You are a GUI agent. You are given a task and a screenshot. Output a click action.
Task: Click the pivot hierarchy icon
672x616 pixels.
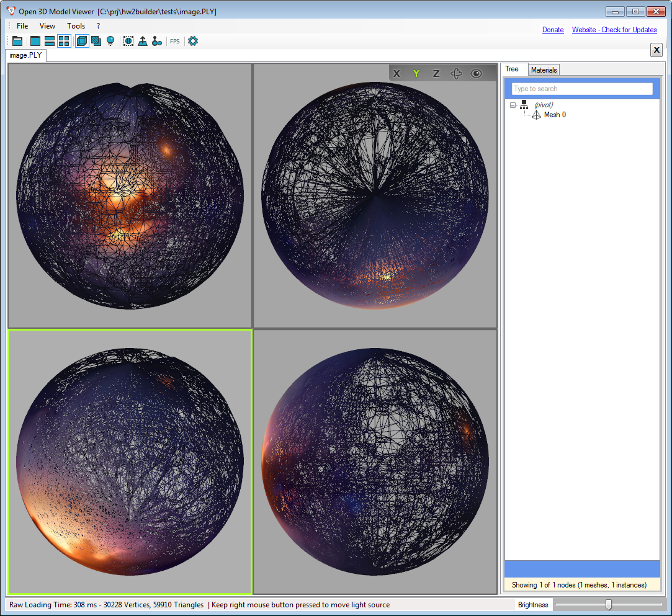click(x=524, y=104)
